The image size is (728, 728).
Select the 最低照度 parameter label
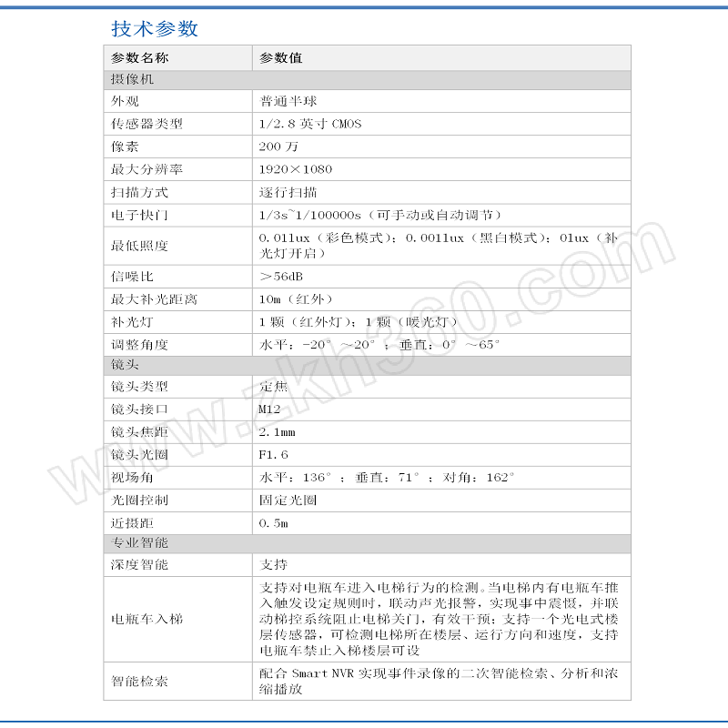tap(139, 246)
